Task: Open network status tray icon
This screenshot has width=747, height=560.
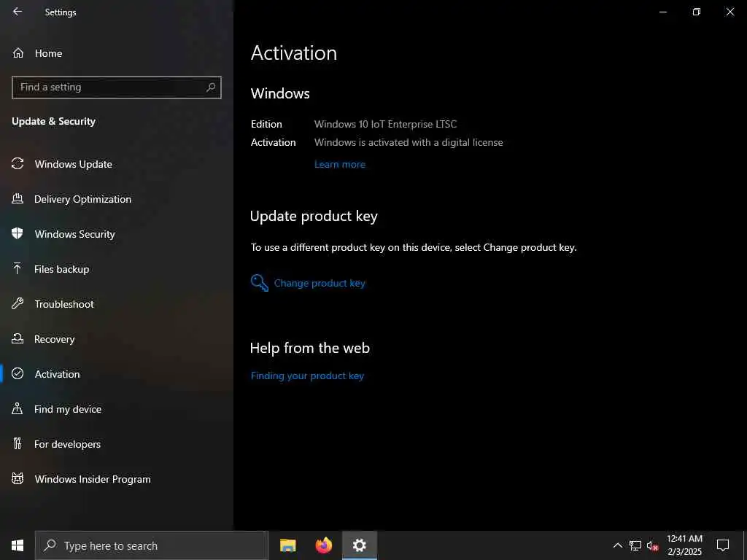Action: pyautogui.click(x=635, y=545)
